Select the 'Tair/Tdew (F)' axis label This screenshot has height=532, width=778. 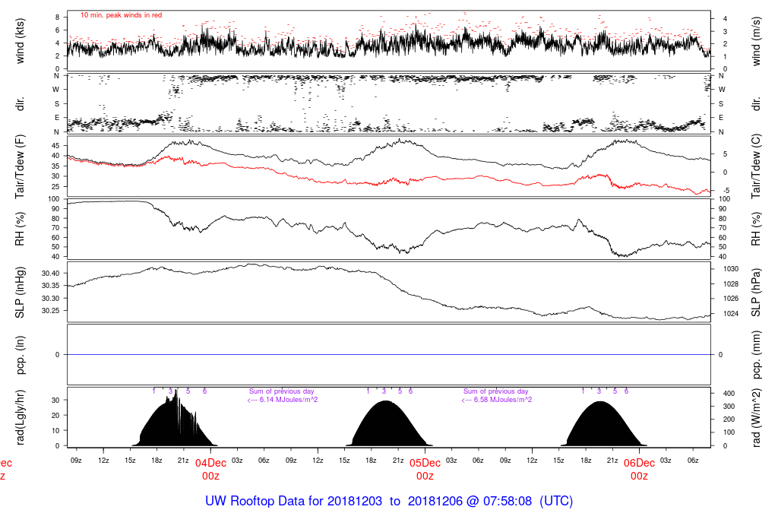20,166
